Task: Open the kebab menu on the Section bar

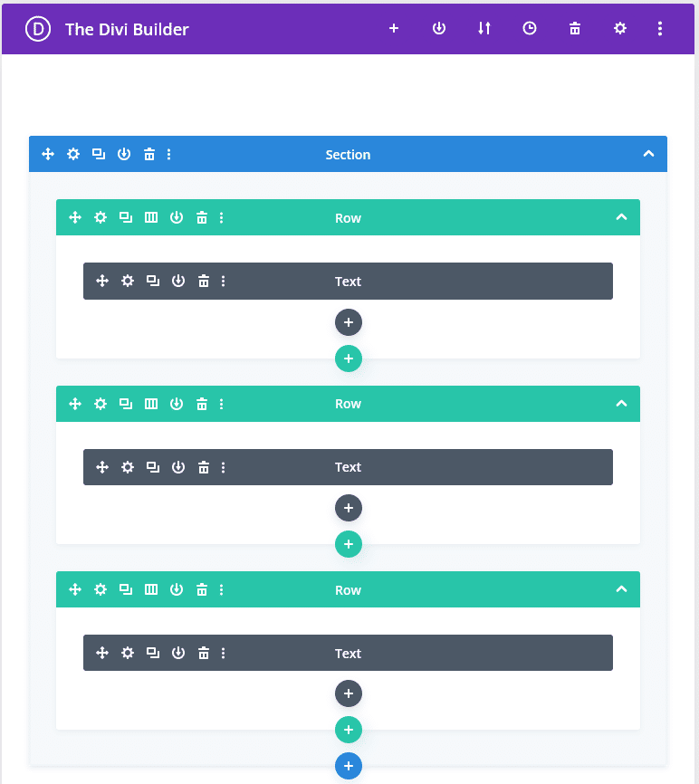Action: (x=169, y=154)
